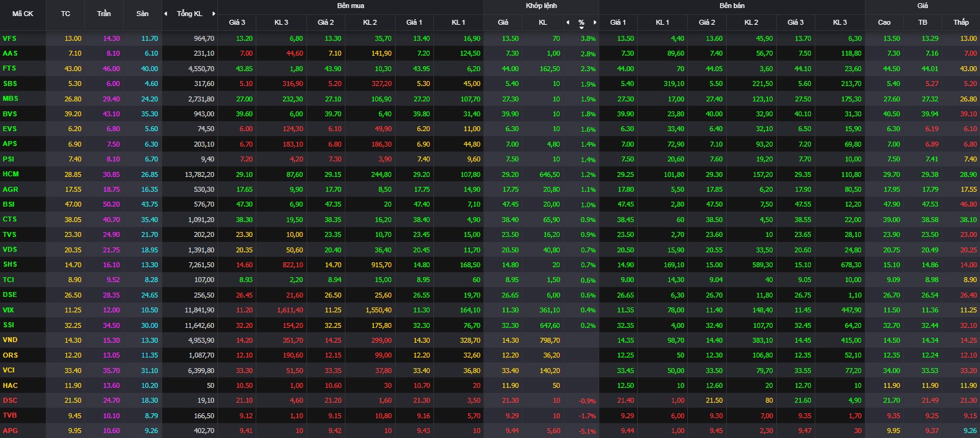Select the FTS ticker

click(9, 68)
